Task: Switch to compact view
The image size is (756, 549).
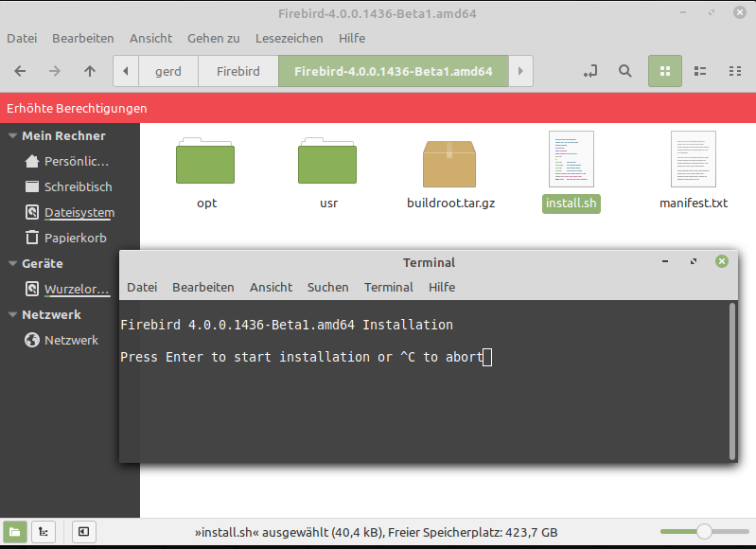Action: (735, 71)
